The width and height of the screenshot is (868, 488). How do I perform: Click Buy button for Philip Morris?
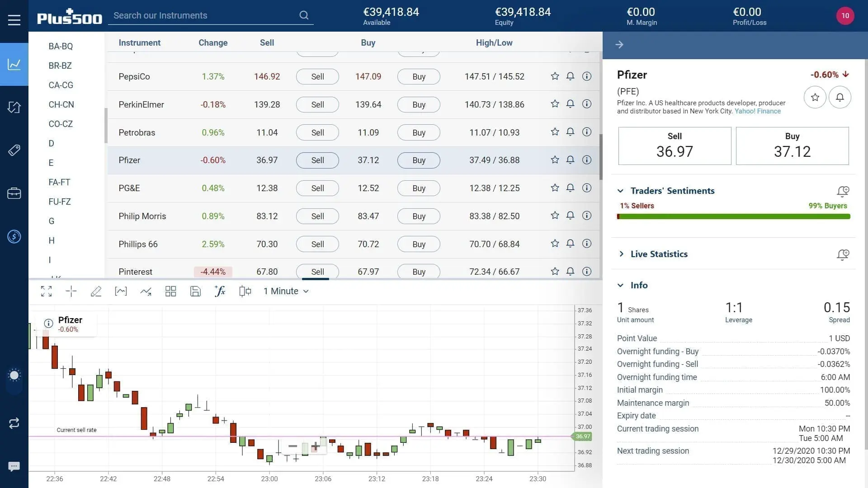click(419, 216)
